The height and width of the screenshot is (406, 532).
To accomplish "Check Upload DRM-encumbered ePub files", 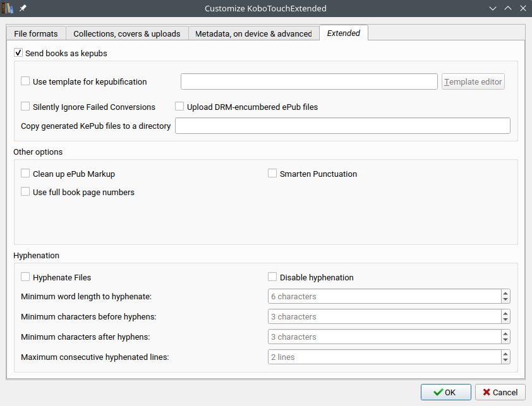I will [x=179, y=107].
